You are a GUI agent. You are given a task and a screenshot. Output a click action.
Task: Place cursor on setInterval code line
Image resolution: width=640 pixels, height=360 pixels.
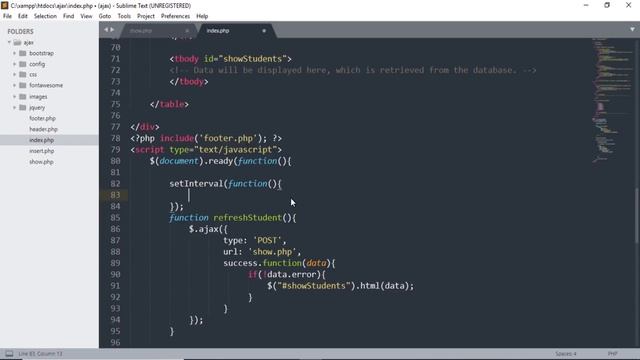pyautogui.click(x=225, y=184)
